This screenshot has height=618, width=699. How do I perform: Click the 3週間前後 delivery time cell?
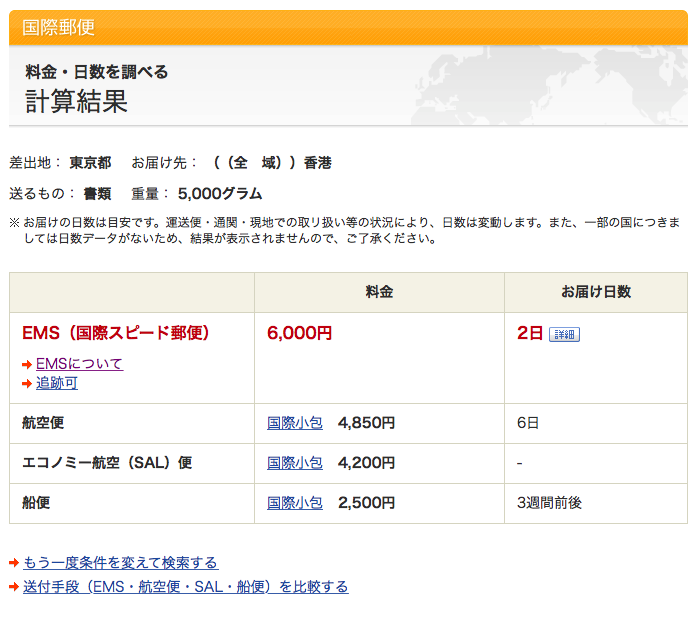pos(549,503)
